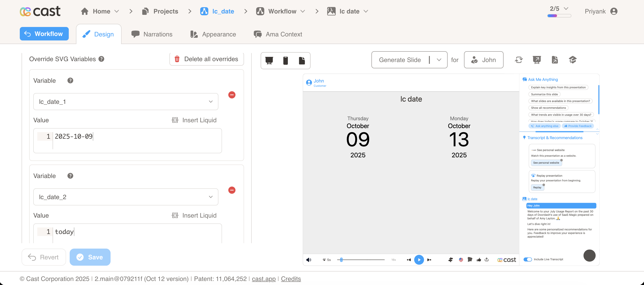Toggle Include Live Transcript switch
This screenshot has height=285, width=644.
tap(528, 259)
